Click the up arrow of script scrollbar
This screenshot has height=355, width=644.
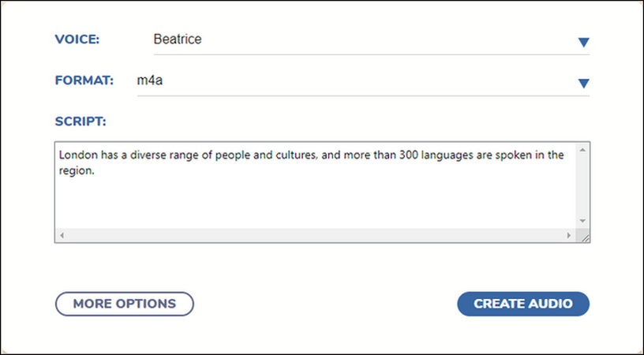pos(582,150)
